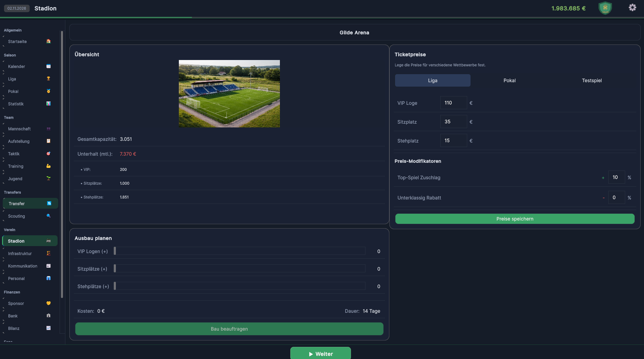The image size is (644, 359).
Task: Adjust the Stehplätze expansion slider
Action: tap(239, 286)
